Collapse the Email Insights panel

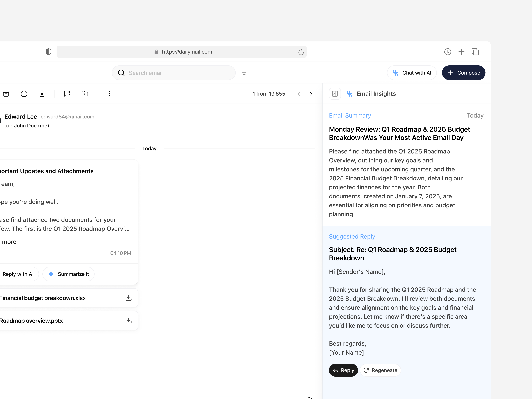335,94
